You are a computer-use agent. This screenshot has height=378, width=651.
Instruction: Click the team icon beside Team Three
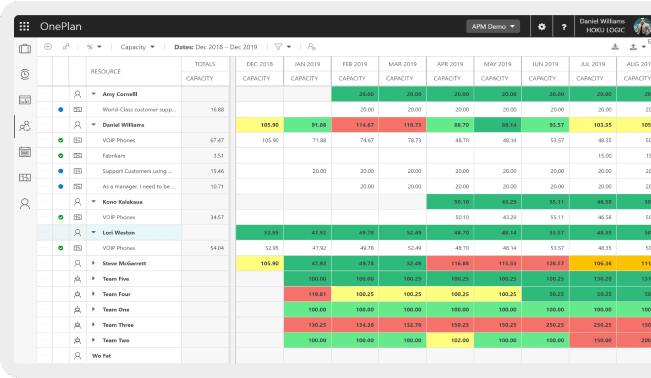(78, 325)
